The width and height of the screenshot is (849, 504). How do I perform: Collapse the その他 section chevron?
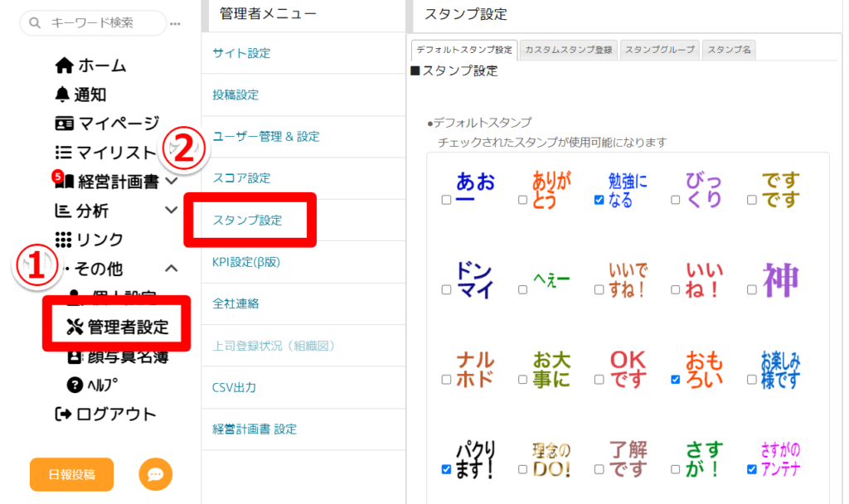point(172,268)
